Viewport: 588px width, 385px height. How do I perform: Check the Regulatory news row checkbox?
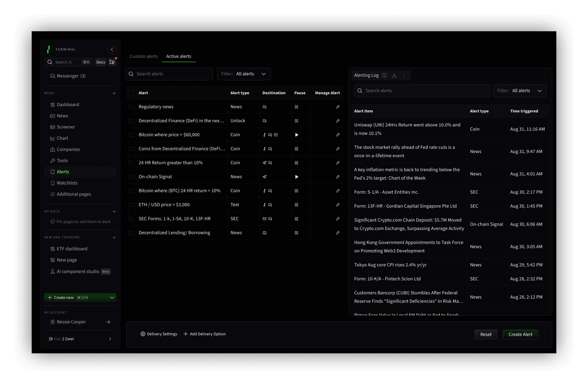coord(131,107)
